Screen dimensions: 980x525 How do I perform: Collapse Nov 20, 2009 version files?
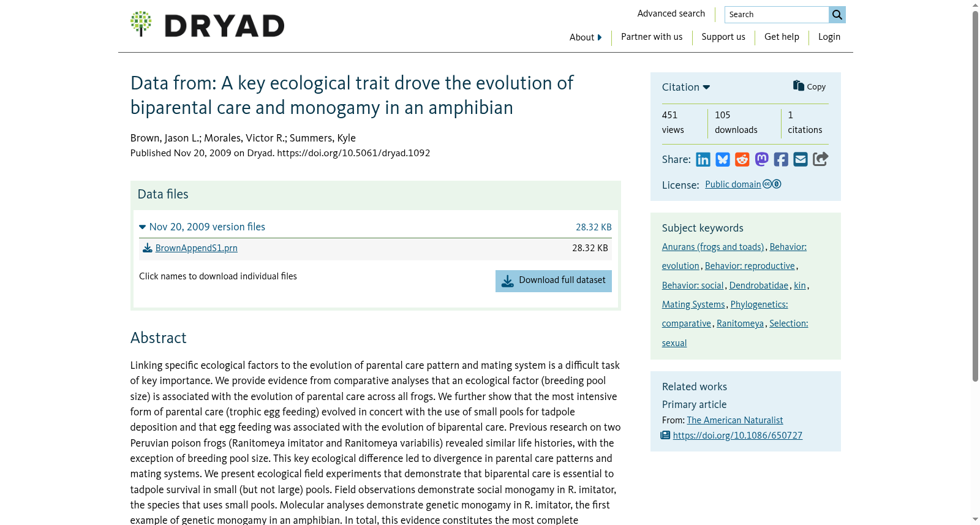[x=202, y=227]
